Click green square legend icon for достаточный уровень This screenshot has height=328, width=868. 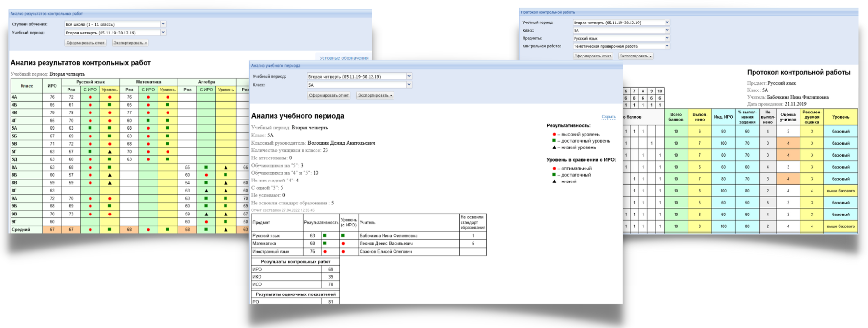click(554, 141)
